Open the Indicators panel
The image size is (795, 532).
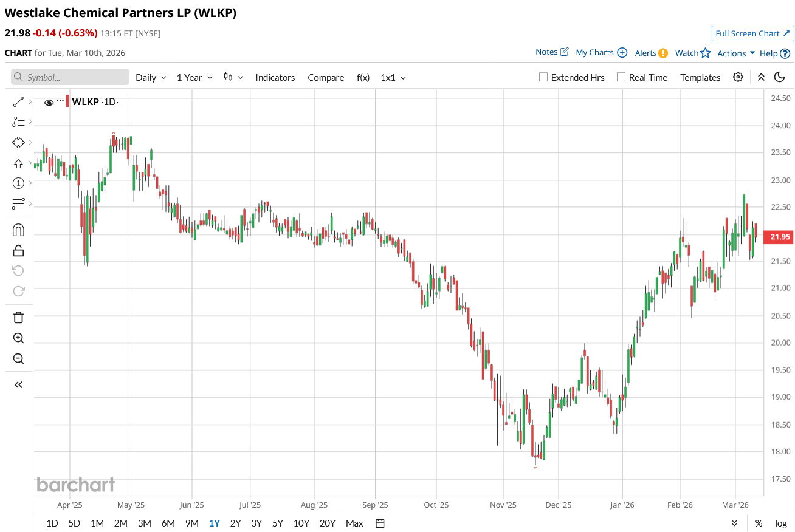click(x=275, y=77)
